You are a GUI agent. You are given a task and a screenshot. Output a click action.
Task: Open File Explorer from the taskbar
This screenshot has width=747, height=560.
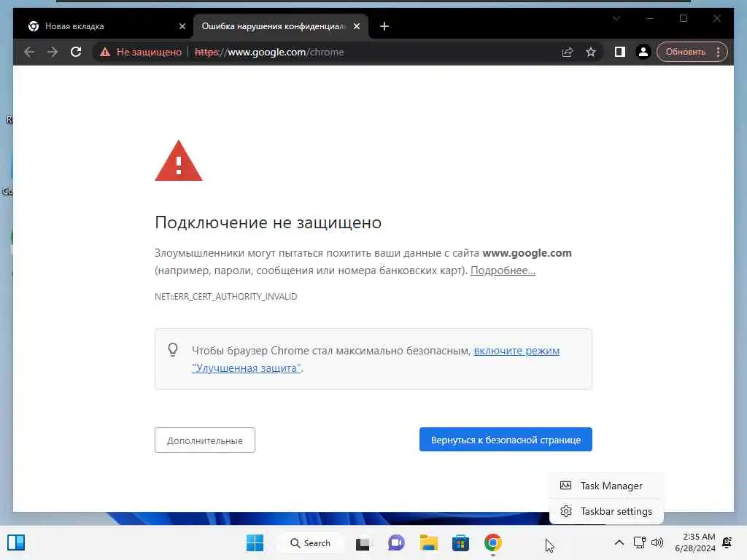(x=428, y=542)
